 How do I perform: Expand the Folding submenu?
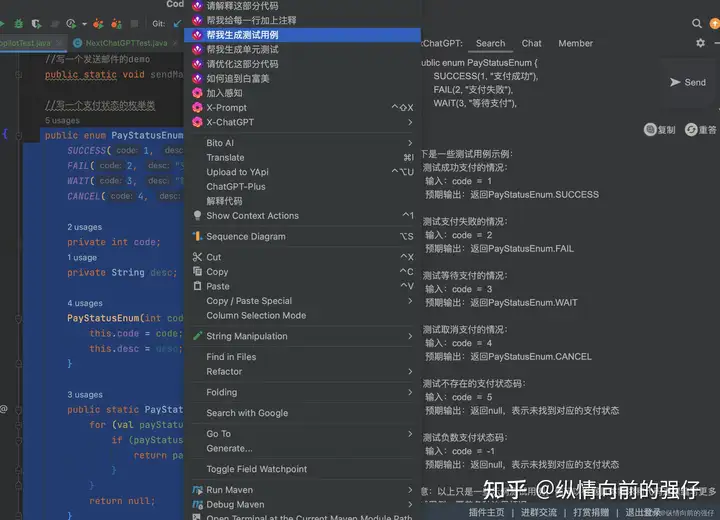pos(410,392)
